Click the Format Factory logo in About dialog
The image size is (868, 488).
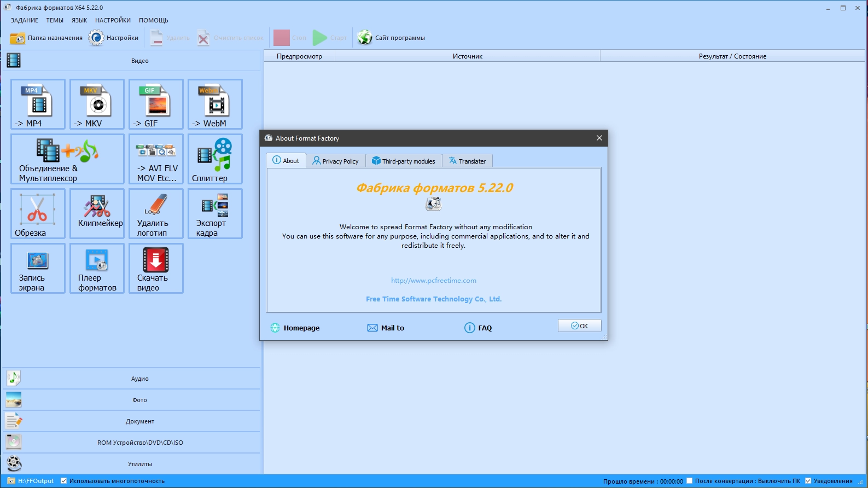434,204
